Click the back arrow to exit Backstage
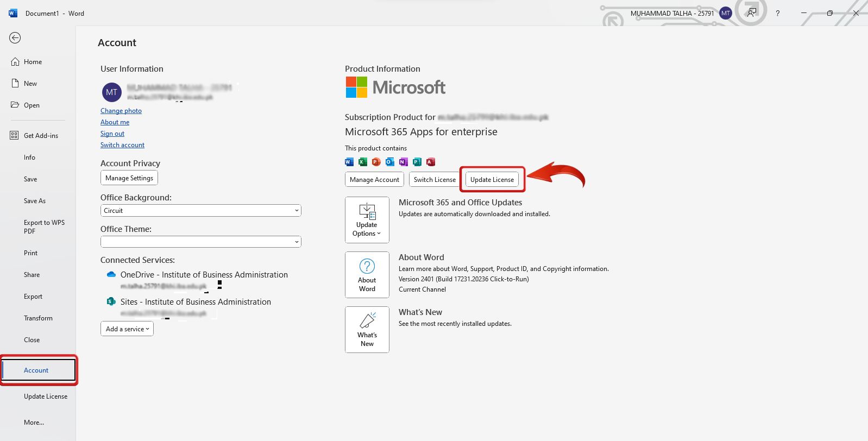The height and width of the screenshot is (441, 868). [15, 37]
